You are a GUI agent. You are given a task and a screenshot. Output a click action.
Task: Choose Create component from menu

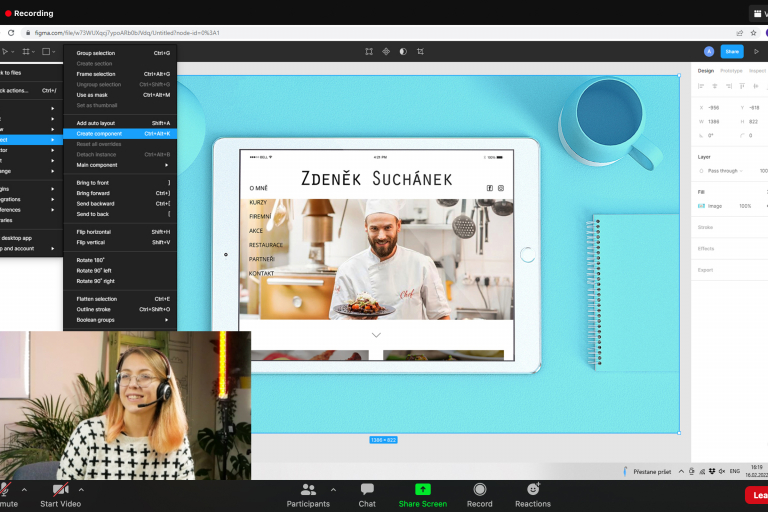tap(100, 133)
